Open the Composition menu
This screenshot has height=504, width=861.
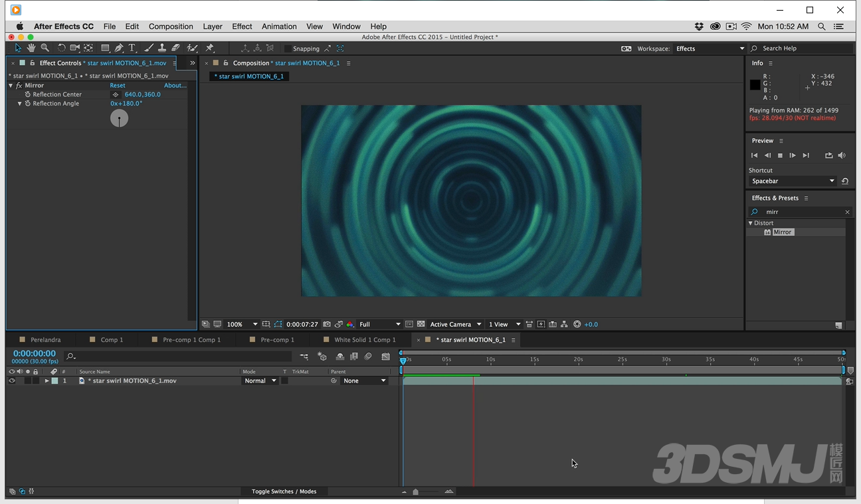click(171, 27)
